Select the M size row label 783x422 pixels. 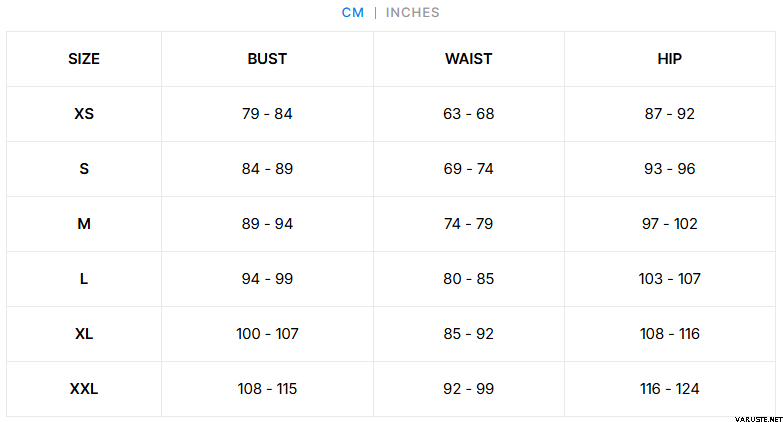(84, 224)
